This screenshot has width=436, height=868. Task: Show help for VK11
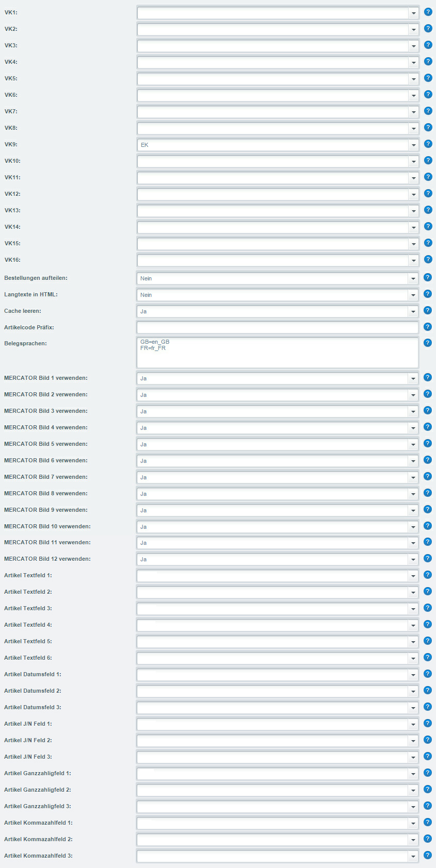click(428, 177)
